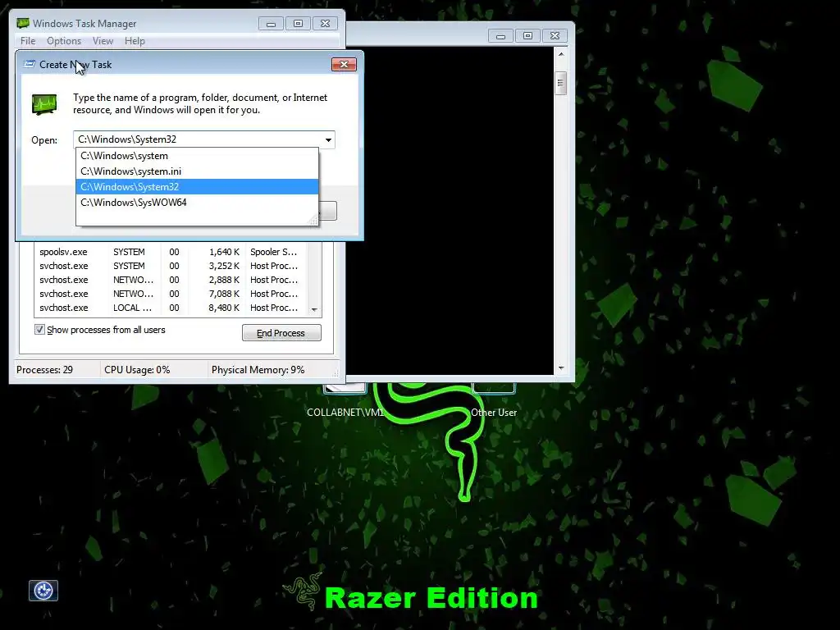Maximize the Windows Task Manager window
Viewport: 840px width, 630px height.
(298, 24)
